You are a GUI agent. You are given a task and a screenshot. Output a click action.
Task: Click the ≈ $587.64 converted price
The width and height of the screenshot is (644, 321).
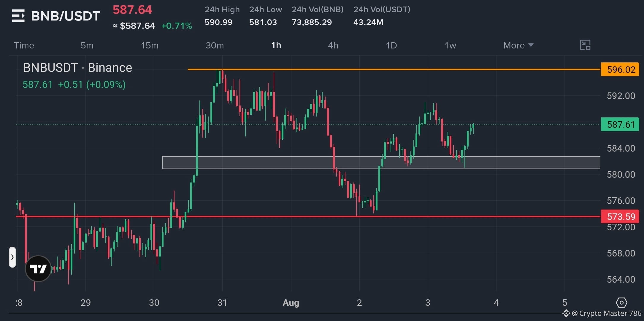coord(134,26)
